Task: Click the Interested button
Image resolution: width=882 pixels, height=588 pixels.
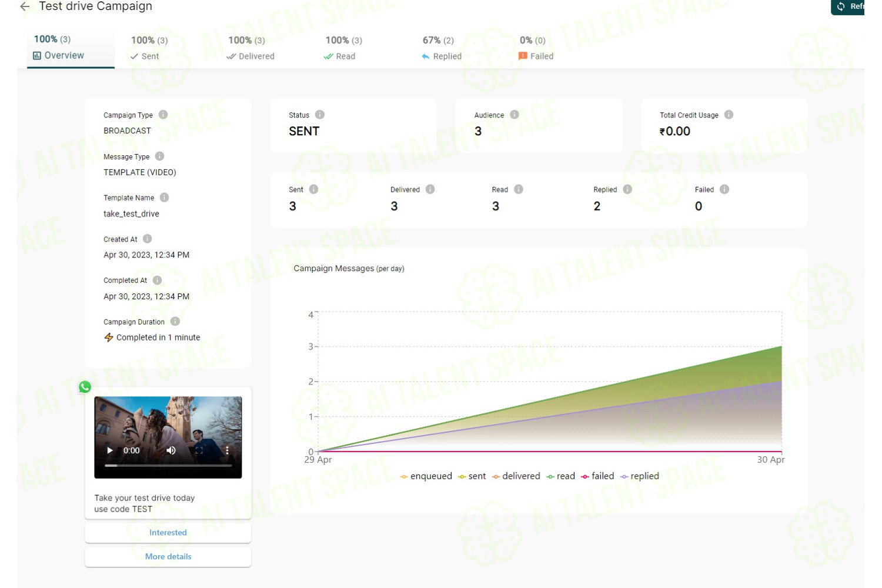Action: point(168,533)
